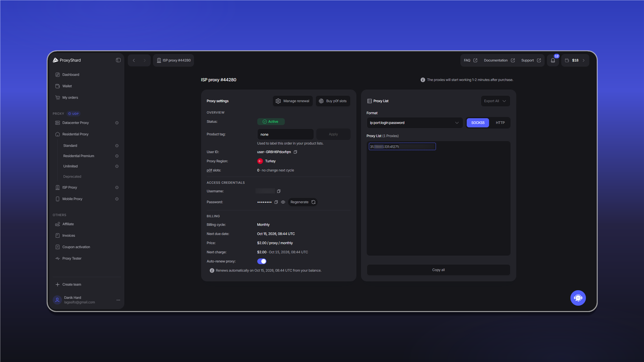The height and width of the screenshot is (362, 644).
Task: Open Support link
Action: tap(531, 60)
